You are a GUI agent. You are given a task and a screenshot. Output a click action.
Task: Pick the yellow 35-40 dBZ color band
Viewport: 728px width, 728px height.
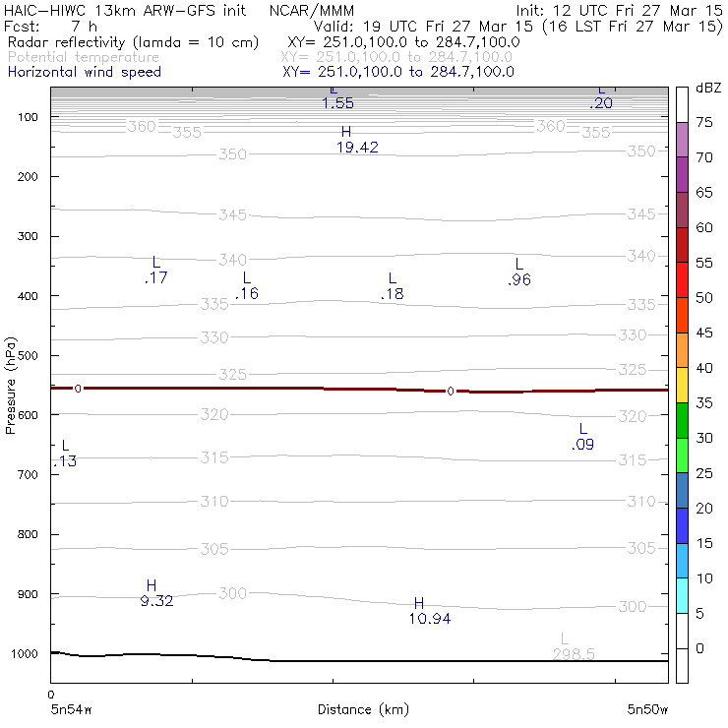pyautogui.click(x=682, y=386)
